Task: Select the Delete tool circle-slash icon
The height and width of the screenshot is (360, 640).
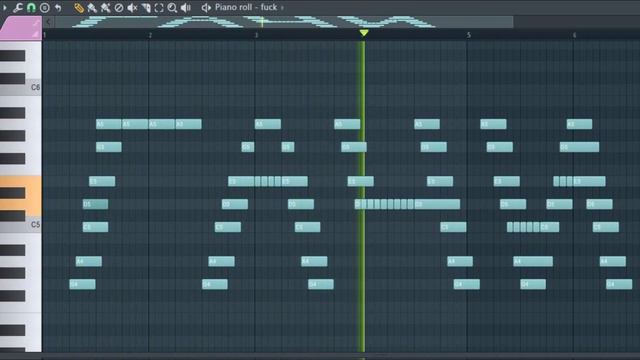Action: click(x=119, y=7)
